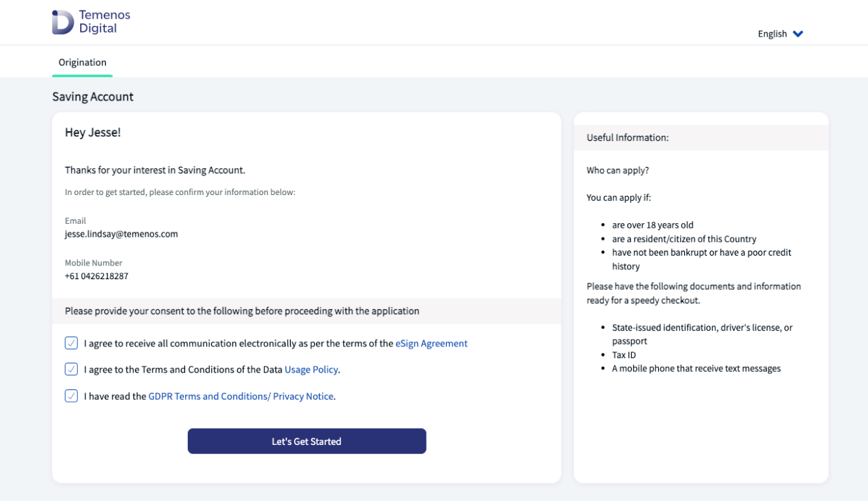The height and width of the screenshot is (501, 868).
Task: Switch to the Origination tab
Action: [x=82, y=63]
